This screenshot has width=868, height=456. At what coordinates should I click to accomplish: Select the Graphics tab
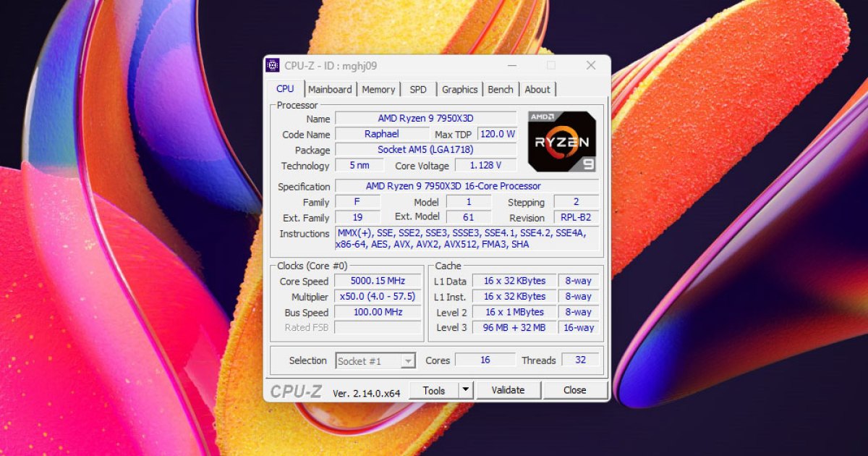pyautogui.click(x=460, y=90)
